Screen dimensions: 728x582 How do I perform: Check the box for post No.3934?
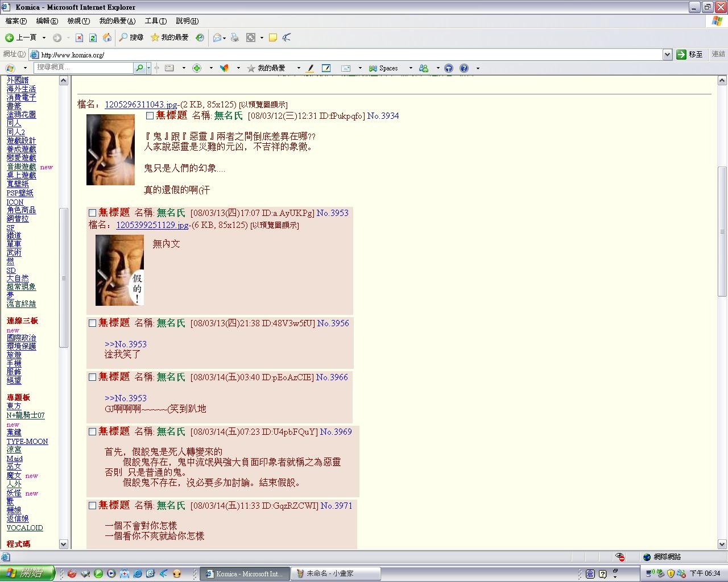(150, 116)
